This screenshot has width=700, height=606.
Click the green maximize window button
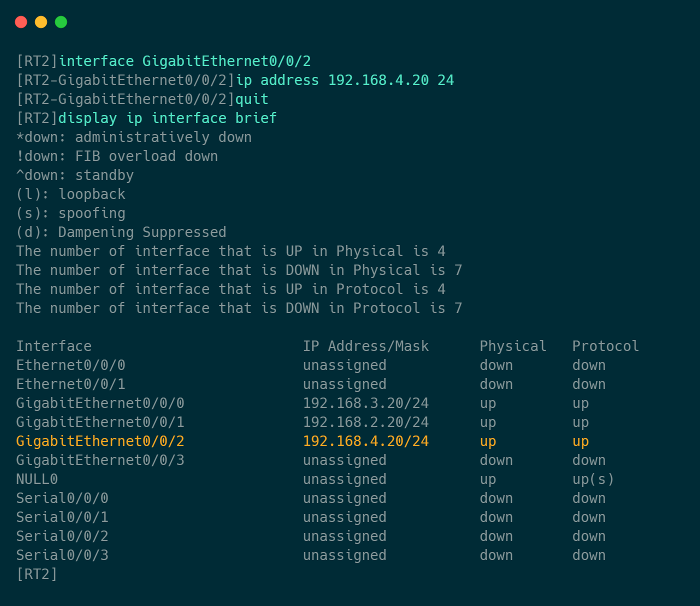[x=61, y=22]
